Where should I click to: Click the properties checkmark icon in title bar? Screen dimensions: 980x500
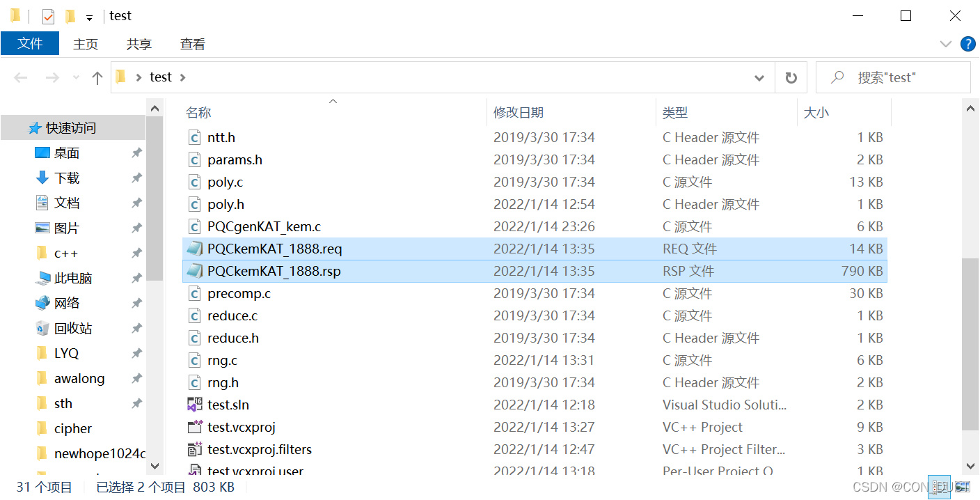coord(48,16)
